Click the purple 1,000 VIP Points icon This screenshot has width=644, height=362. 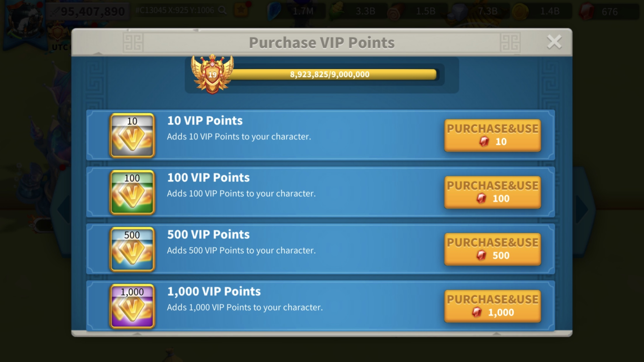tap(132, 306)
